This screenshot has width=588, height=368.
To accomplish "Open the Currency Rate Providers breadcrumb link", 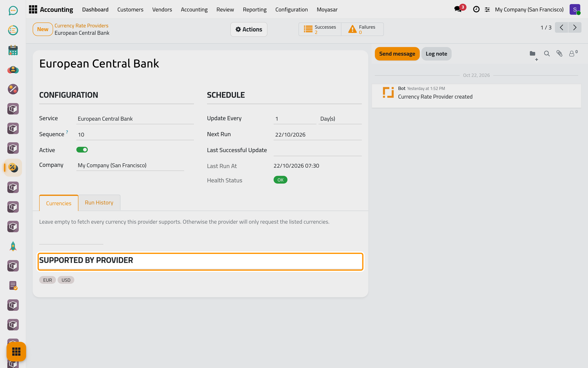I will click(x=81, y=26).
